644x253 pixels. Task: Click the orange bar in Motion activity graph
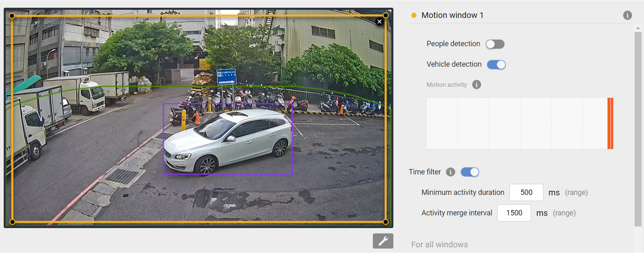coord(610,123)
